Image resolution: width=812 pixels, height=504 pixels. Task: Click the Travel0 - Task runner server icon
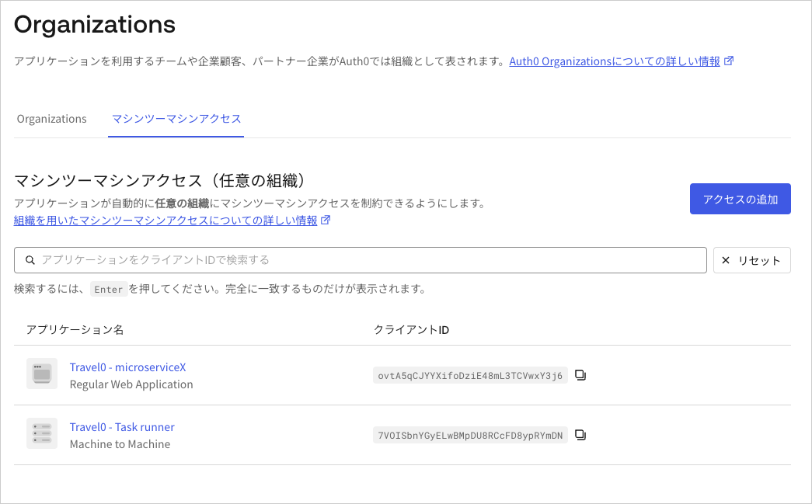[42, 433]
